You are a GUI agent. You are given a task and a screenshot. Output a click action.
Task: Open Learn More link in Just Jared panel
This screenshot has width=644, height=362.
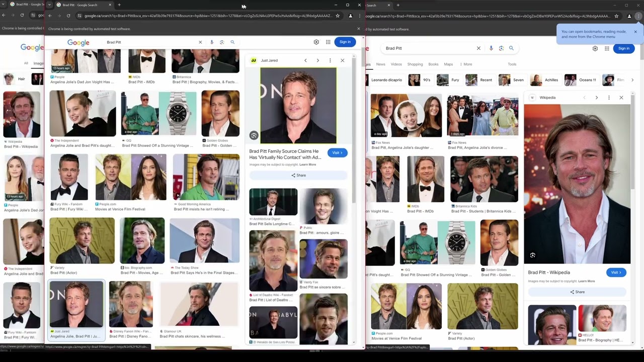tap(308, 164)
